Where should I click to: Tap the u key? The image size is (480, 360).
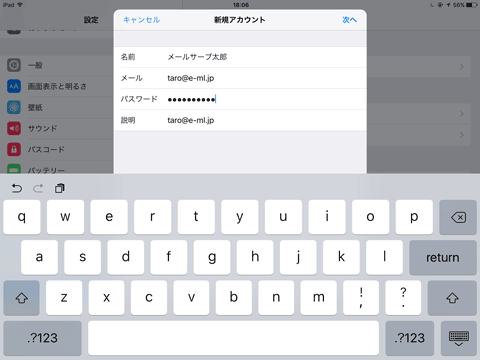(283, 217)
